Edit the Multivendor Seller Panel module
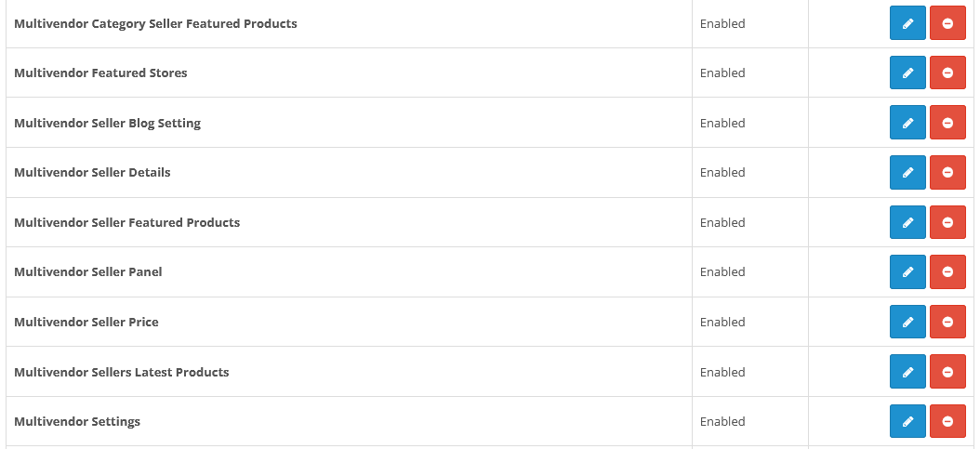This screenshot has height=449, width=980. tap(907, 271)
